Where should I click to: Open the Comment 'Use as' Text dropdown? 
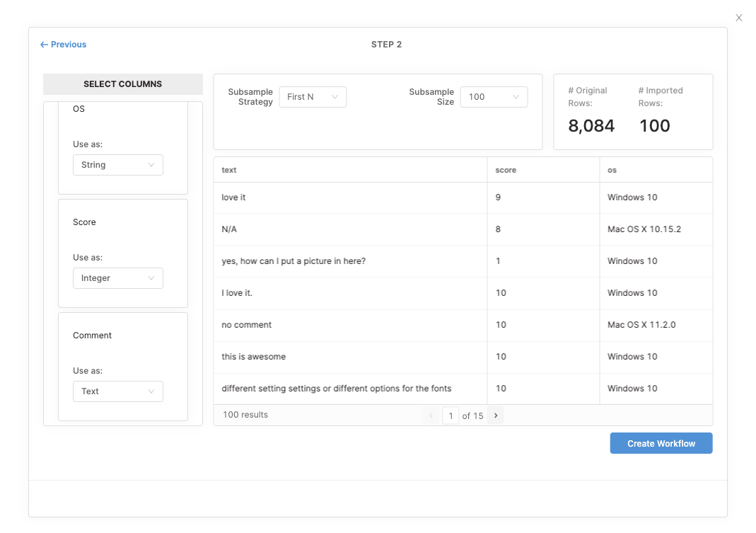click(118, 391)
